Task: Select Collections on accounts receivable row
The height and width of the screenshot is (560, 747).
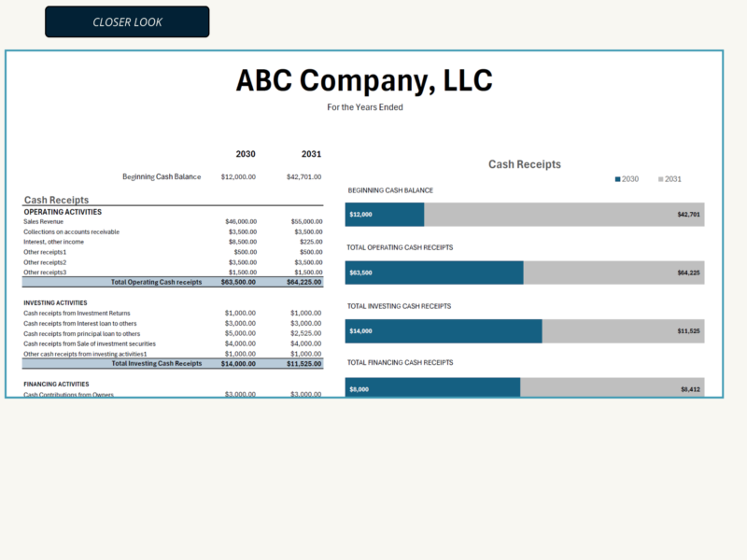Action: (72, 231)
